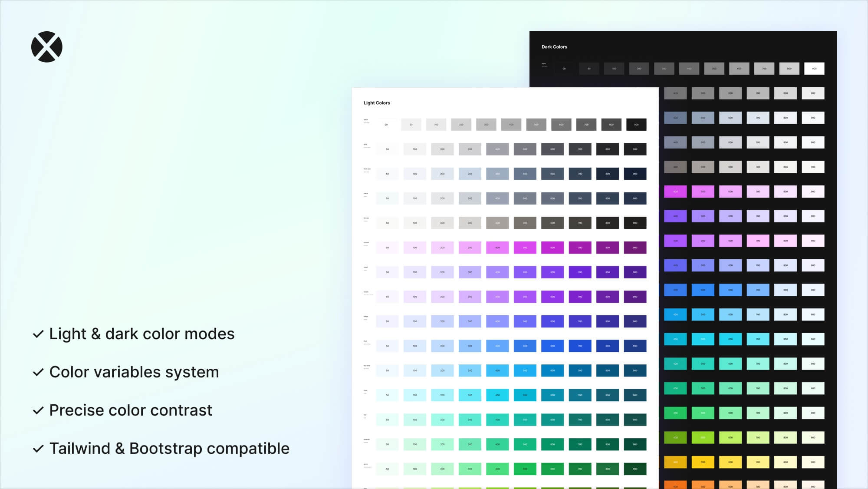This screenshot has width=868, height=489.
Task: Select alpha 50 swatch in Light Colors
Action: [x=411, y=125]
